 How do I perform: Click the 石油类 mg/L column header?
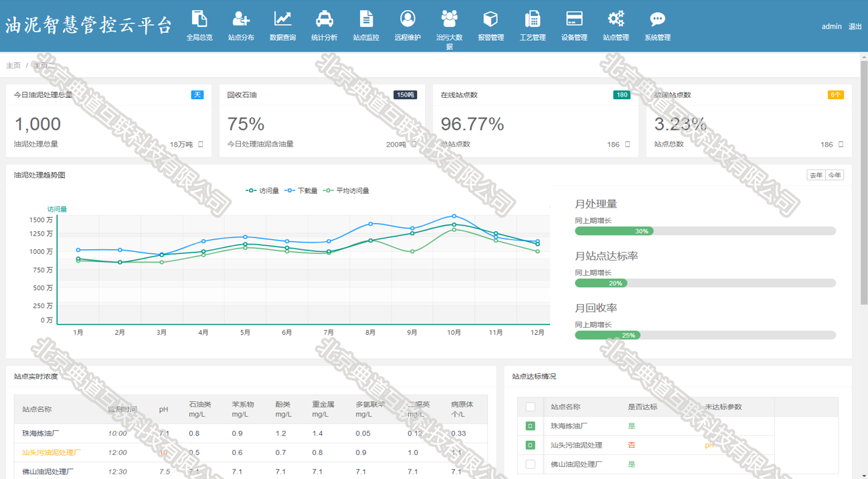click(x=200, y=409)
